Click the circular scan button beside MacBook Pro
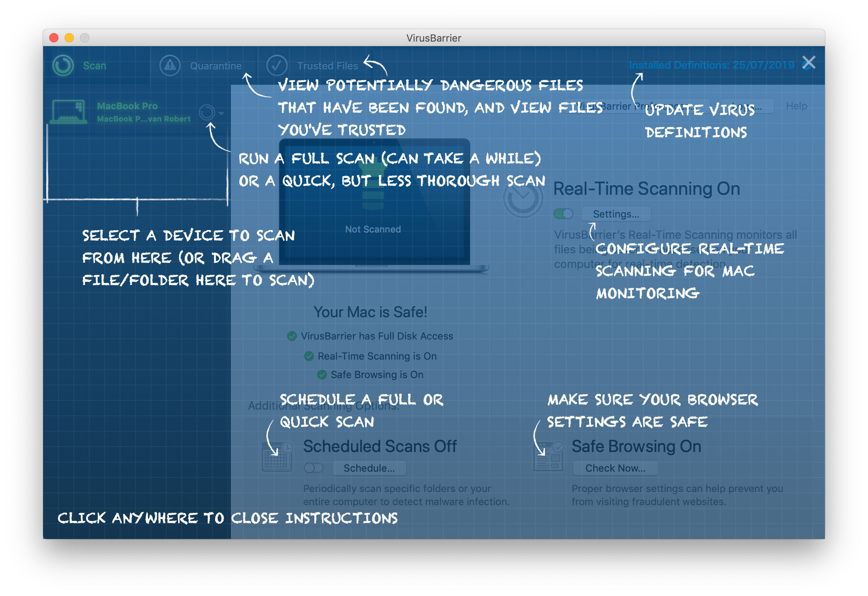Viewport: 868px width, 596px height. pos(207,112)
